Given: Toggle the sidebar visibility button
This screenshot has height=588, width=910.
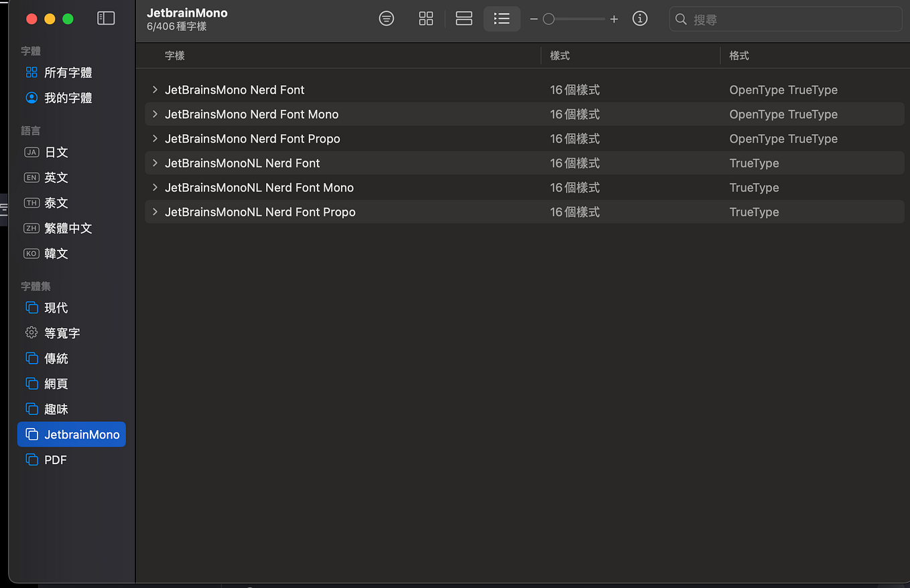Looking at the screenshot, I should (106, 18).
